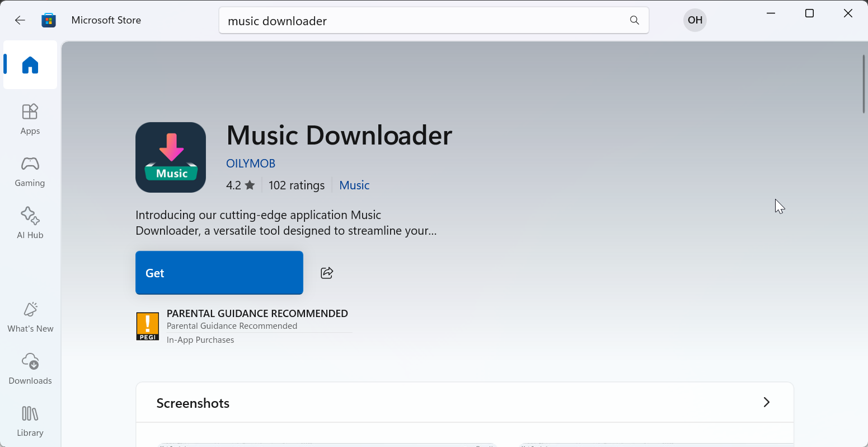868x447 pixels.
Task: Maximize the Microsoft Store window
Action: [x=809, y=13]
